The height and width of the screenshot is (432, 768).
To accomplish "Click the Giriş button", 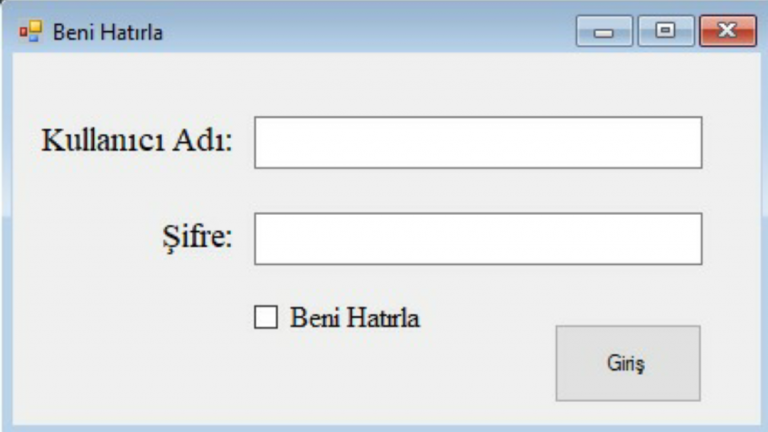I will [x=628, y=363].
